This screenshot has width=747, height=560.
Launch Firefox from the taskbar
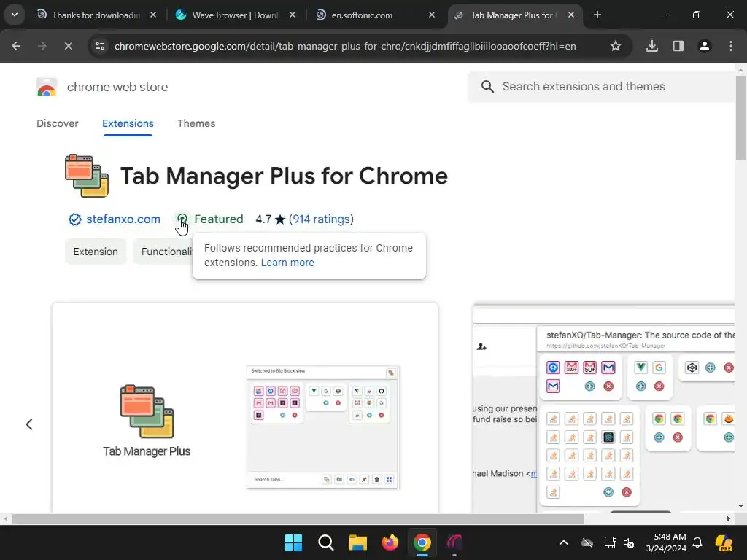click(390, 542)
